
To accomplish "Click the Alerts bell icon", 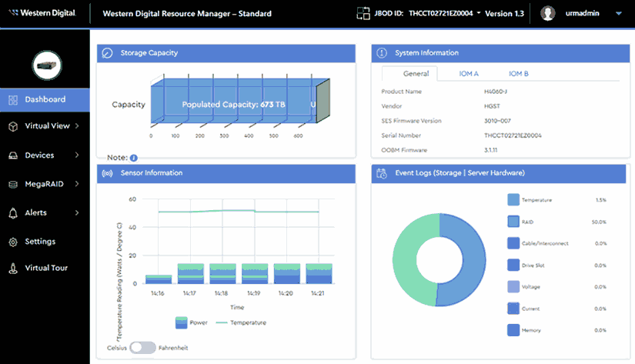I will pos(13,213).
